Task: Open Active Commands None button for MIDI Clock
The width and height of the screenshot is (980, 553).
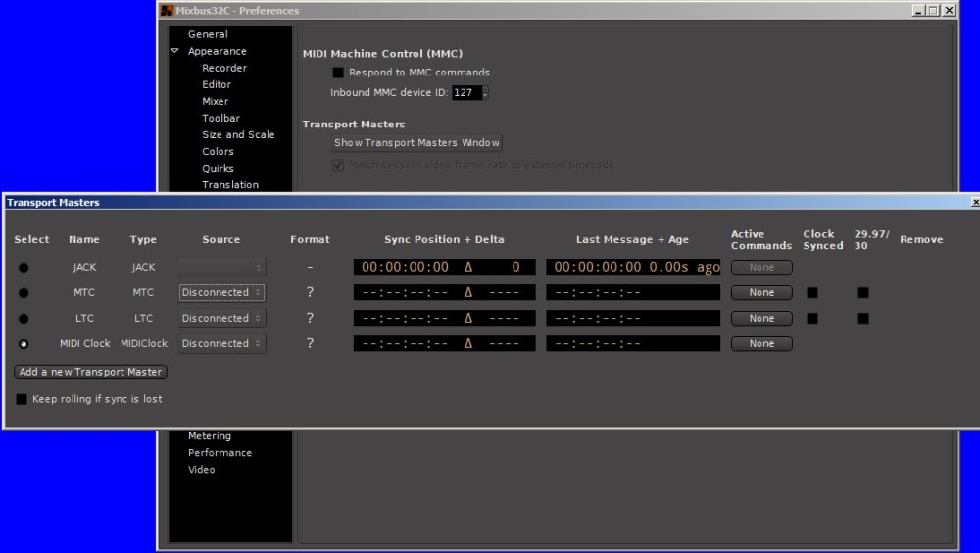Action: [x=761, y=344]
